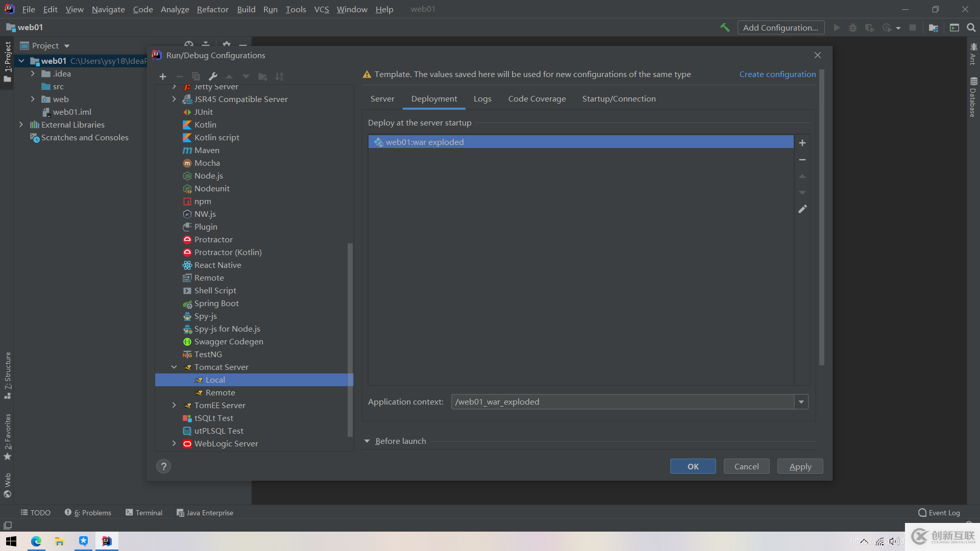
Task: Open the Web tool window
Action: coord(8,485)
